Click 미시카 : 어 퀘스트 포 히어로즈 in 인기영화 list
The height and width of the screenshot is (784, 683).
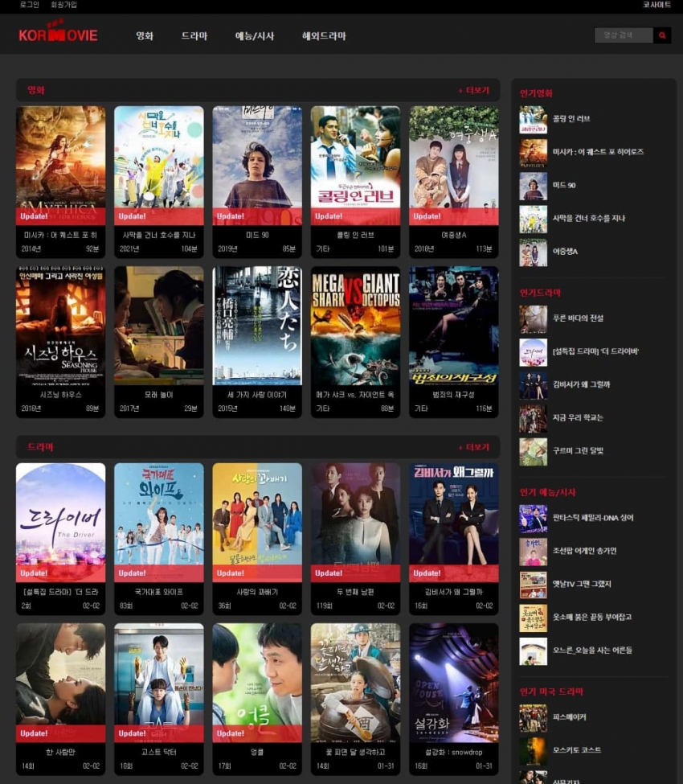[x=598, y=152]
